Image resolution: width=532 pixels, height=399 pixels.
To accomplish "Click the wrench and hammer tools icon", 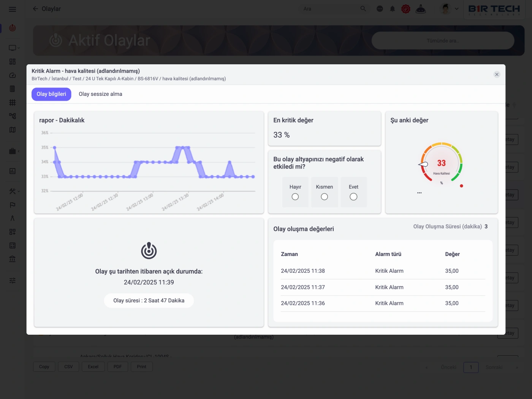I will tap(12, 191).
